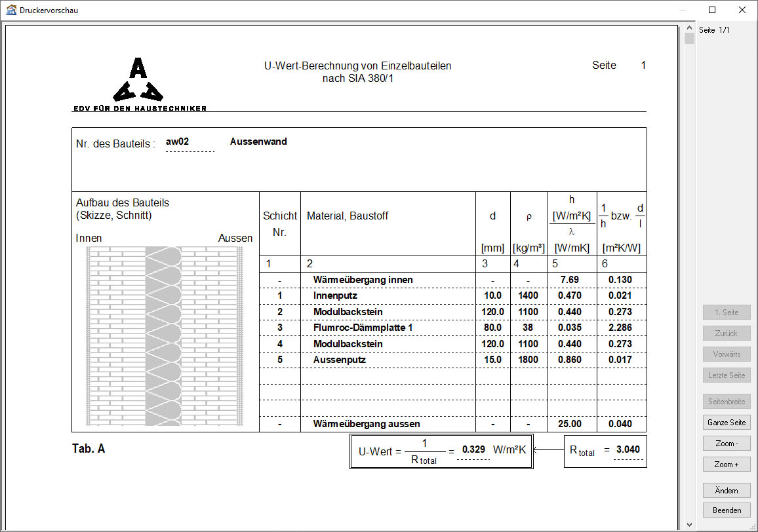Screen dimensions: 758x532
Task: Maximize the Druckervorschau window
Action: pyautogui.click(x=712, y=10)
